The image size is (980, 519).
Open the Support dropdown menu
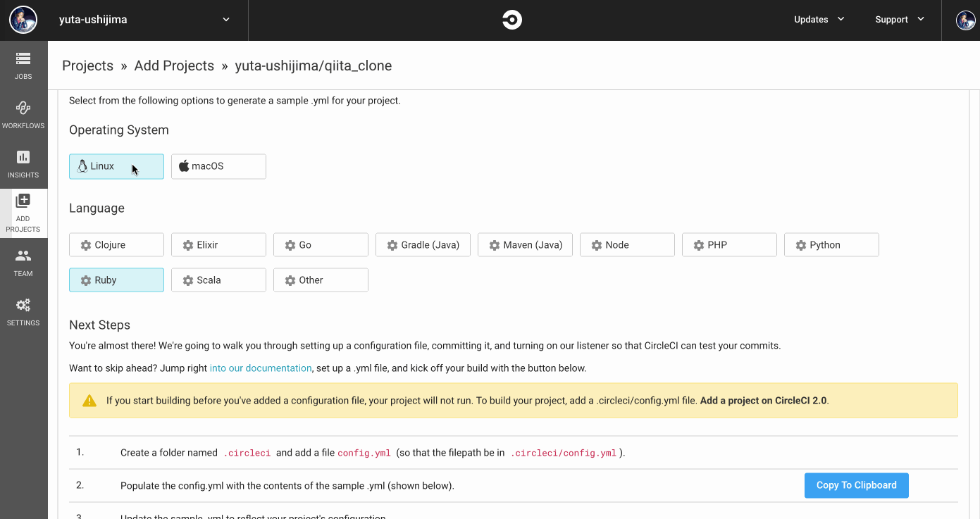click(x=899, y=20)
